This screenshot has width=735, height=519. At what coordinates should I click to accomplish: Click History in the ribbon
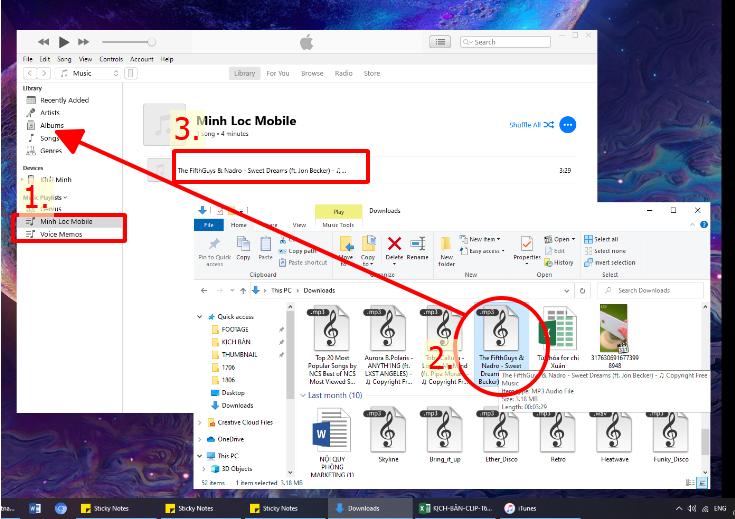[x=559, y=263]
